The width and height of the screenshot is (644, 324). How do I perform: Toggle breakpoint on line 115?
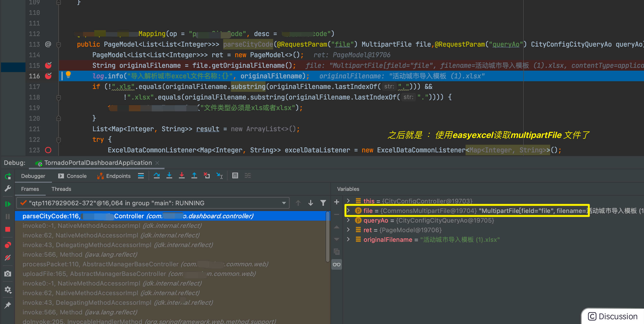click(48, 65)
